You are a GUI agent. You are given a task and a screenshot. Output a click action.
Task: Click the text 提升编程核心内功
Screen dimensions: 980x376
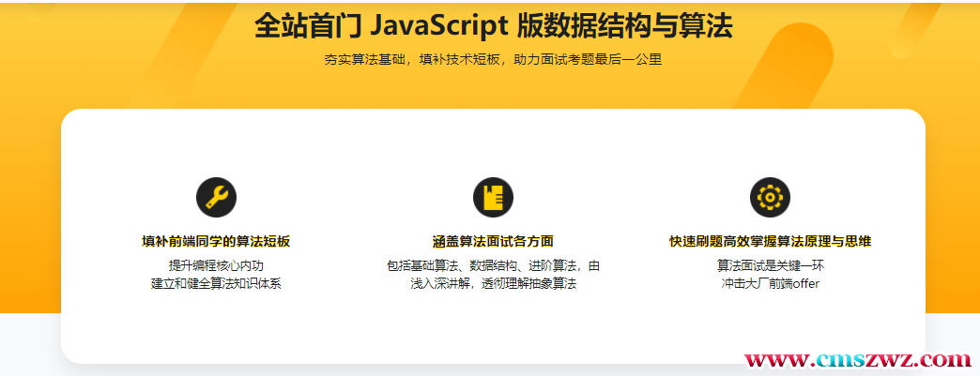216,265
